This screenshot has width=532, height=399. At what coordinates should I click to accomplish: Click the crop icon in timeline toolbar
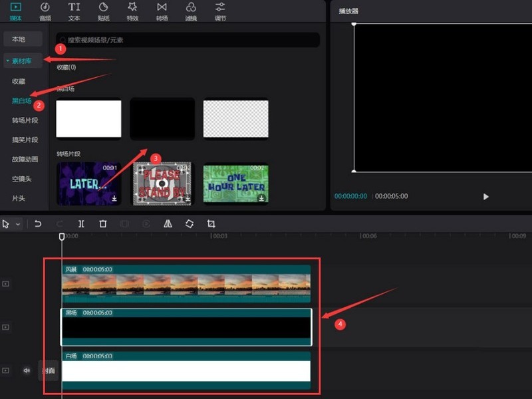pos(211,224)
